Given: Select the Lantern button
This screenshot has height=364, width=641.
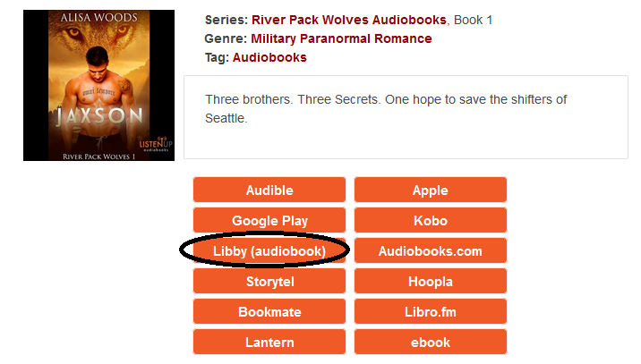Looking at the screenshot, I should pyautogui.click(x=269, y=343).
